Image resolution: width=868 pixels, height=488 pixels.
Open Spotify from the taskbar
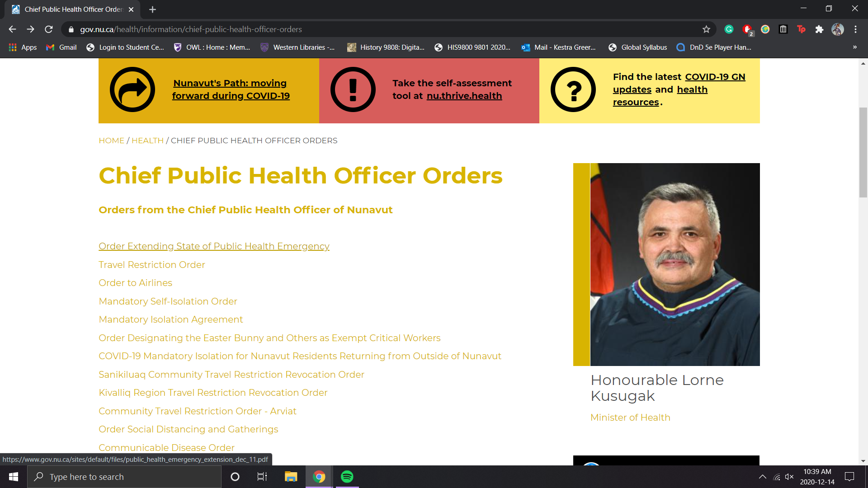coord(347,477)
